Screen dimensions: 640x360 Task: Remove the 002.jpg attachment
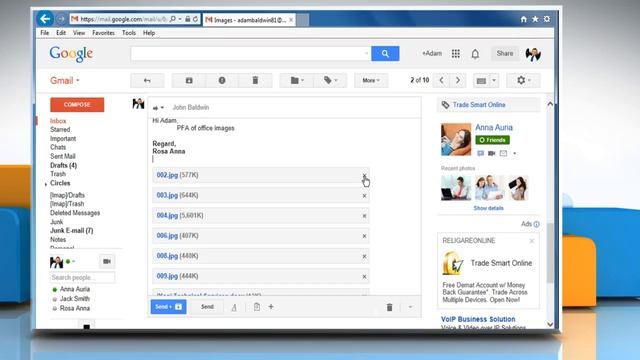[x=364, y=176]
